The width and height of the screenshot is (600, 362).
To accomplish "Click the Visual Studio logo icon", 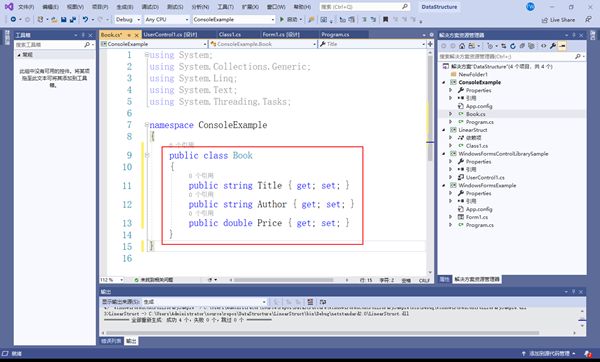I will click(8, 7).
